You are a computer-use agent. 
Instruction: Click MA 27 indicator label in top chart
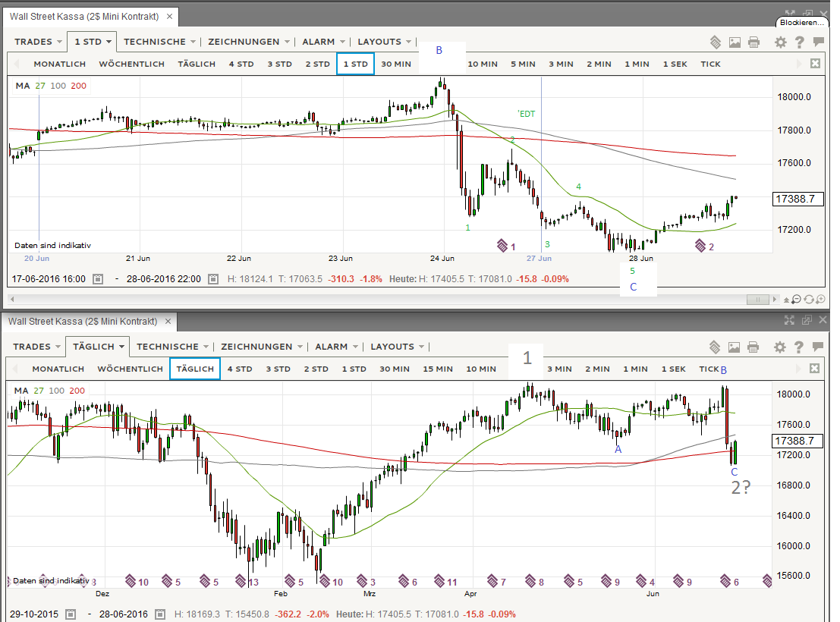(40, 86)
